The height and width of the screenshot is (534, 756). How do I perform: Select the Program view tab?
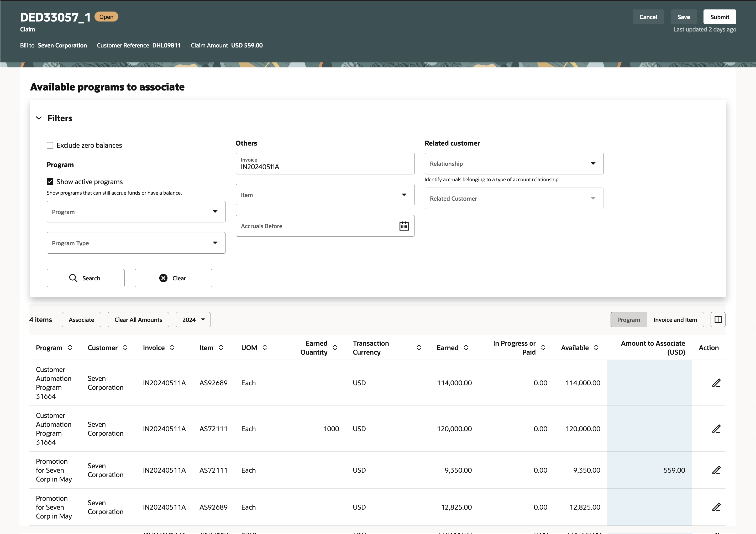coord(628,319)
